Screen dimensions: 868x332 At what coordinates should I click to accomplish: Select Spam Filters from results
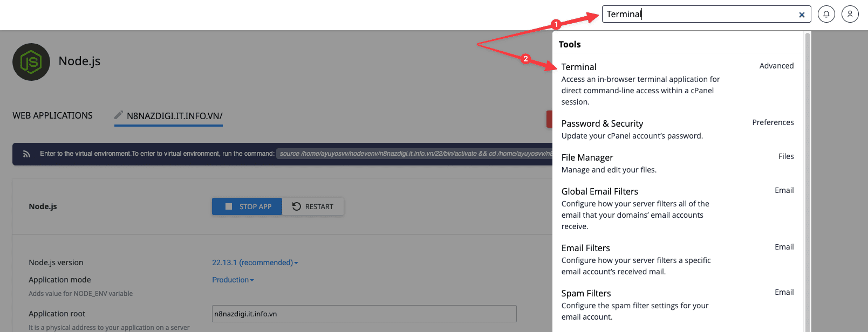tap(586, 293)
